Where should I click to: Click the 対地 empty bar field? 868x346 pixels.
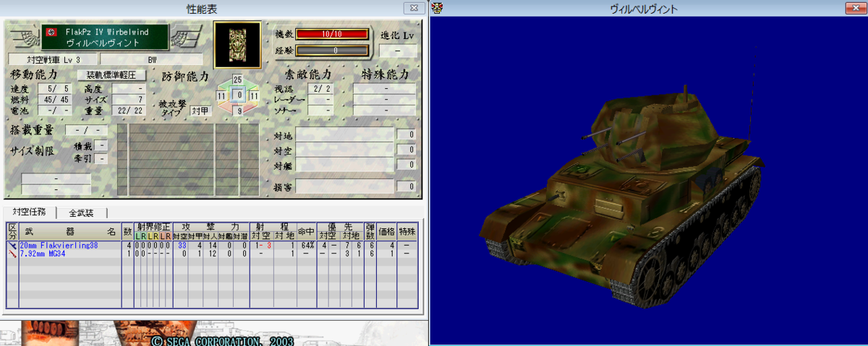pos(344,134)
